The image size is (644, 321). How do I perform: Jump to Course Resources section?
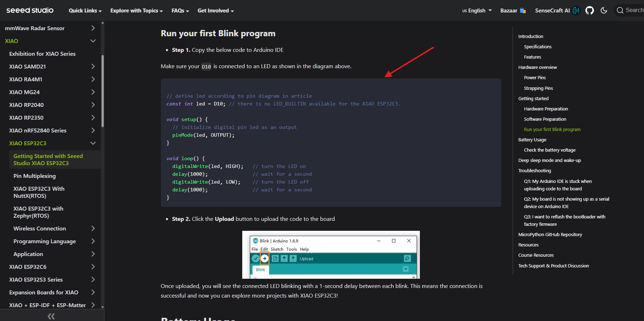pyautogui.click(x=536, y=255)
